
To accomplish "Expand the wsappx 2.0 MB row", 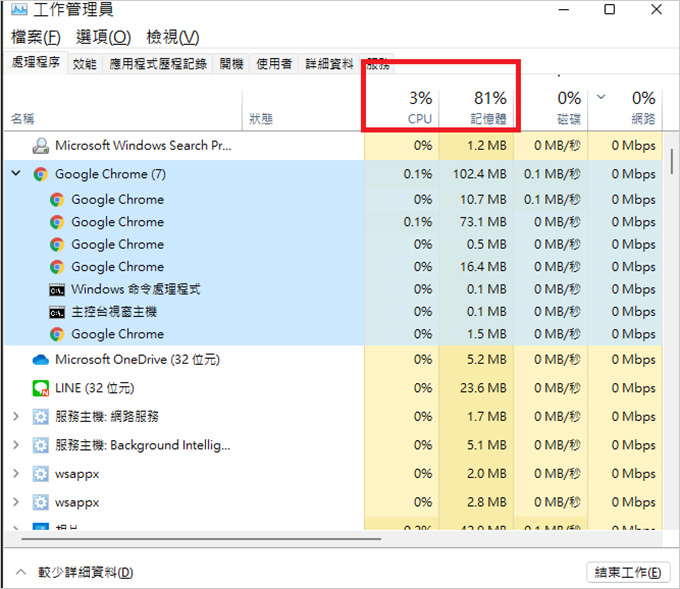I will pyautogui.click(x=16, y=473).
